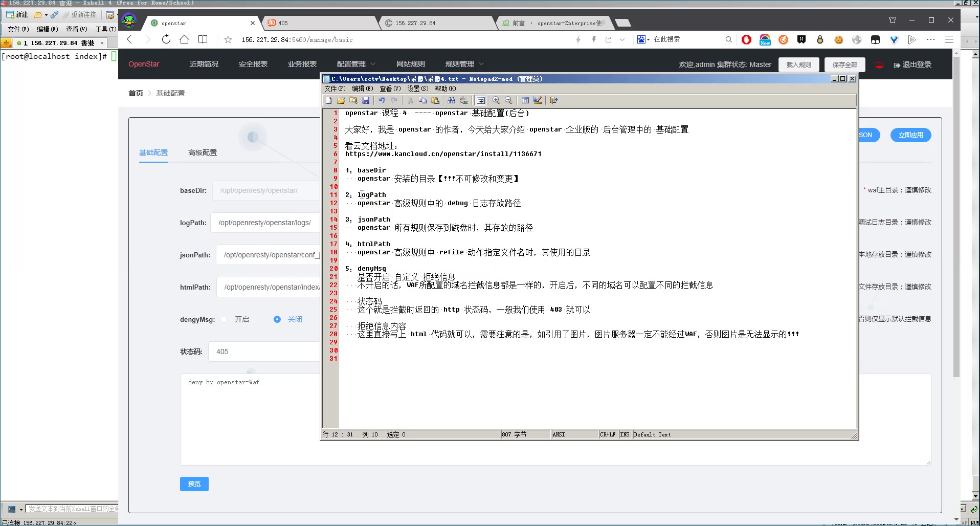This screenshot has height=526, width=980.
Task: Open Find dialog using the binoculars icon
Action: [452, 100]
